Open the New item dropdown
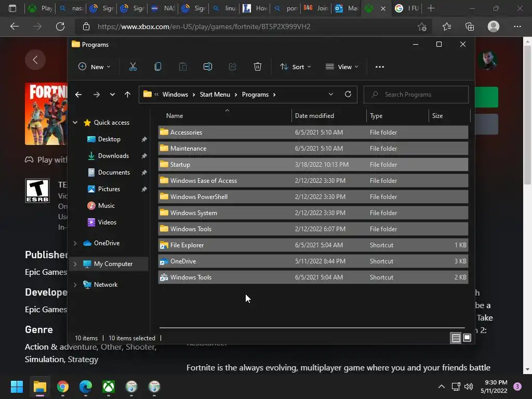The image size is (532, 399). 95,67
